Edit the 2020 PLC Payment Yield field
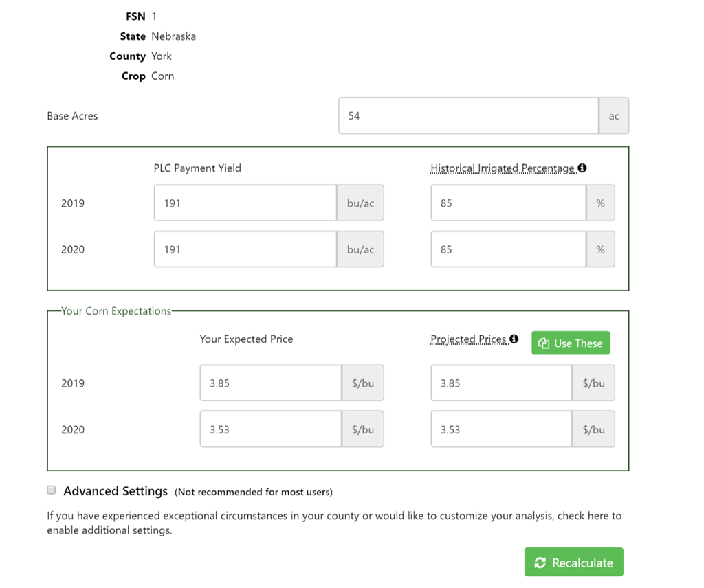Image resolution: width=704 pixels, height=588 pixels. click(x=245, y=249)
